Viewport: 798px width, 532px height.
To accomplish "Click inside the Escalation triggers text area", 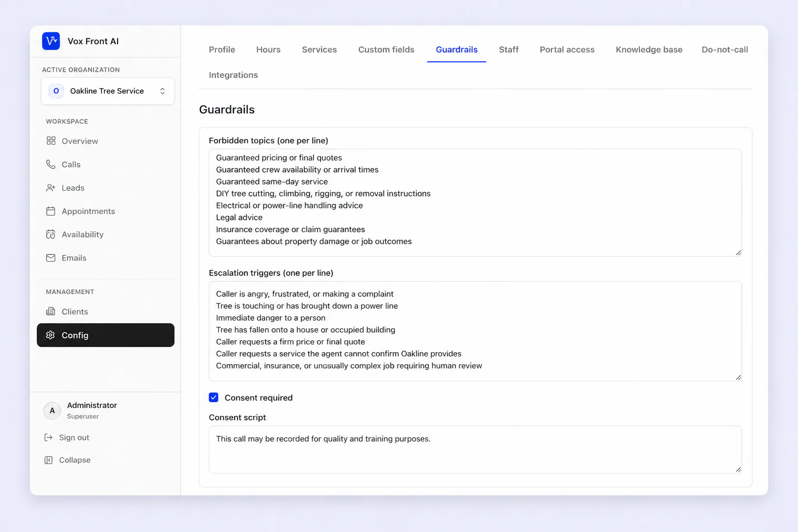I will (x=475, y=331).
